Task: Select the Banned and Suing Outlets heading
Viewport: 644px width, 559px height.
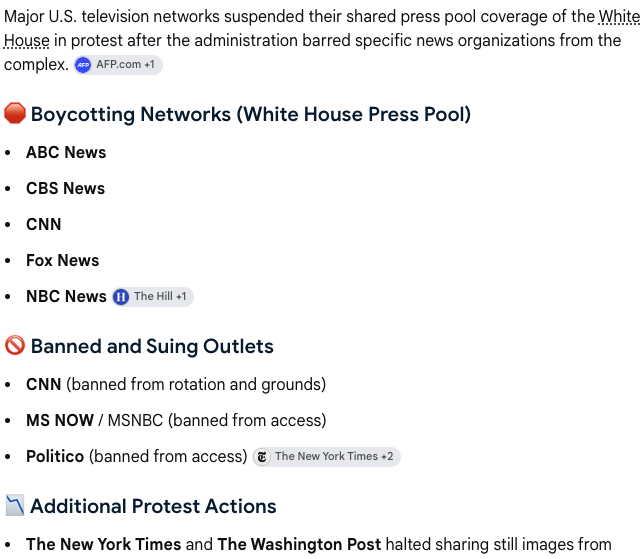Action: [x=152, y=346]
